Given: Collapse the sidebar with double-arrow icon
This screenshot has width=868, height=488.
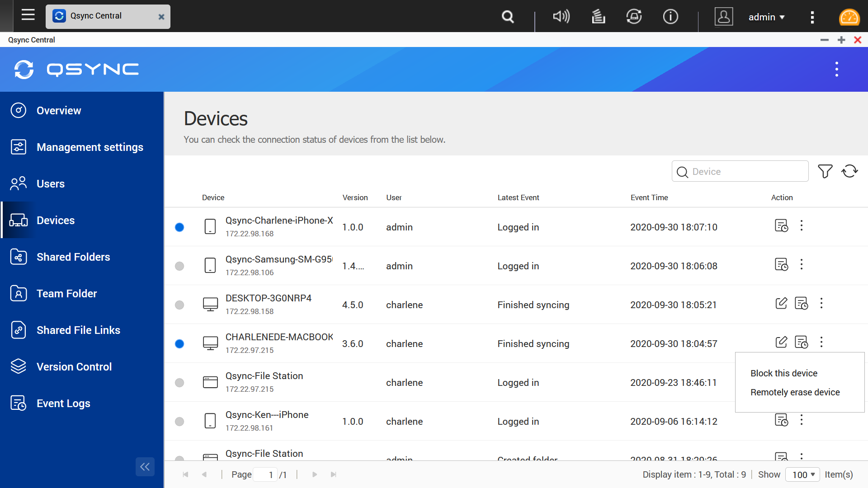Looking at the screenshot, I should 145,467.
